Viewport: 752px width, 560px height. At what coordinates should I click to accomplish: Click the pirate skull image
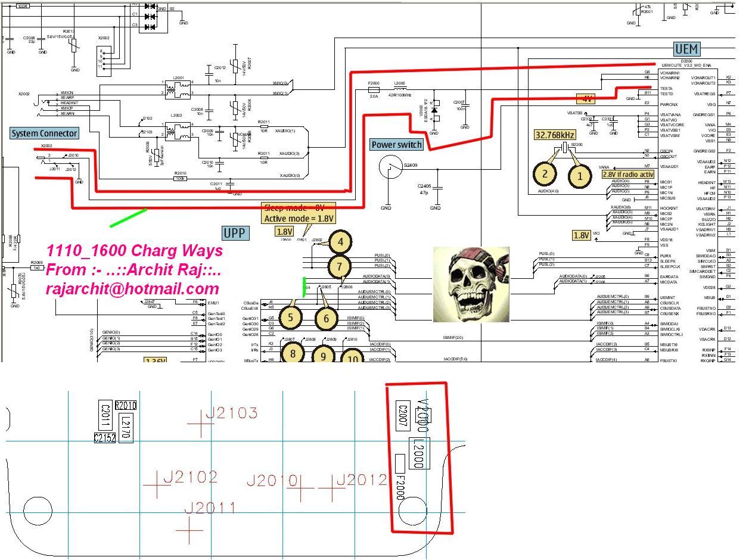click(x=471, y=284)
